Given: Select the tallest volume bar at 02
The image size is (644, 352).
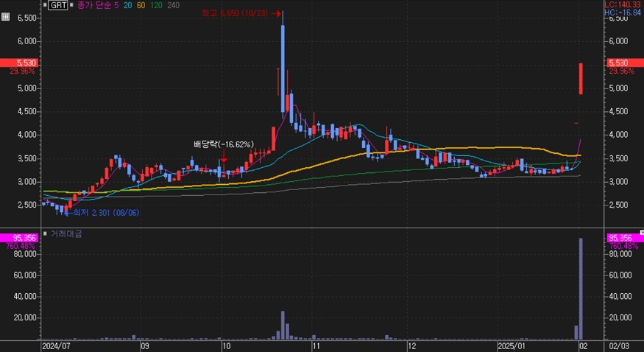Looking at the screenshot, I should click(581, 289).
